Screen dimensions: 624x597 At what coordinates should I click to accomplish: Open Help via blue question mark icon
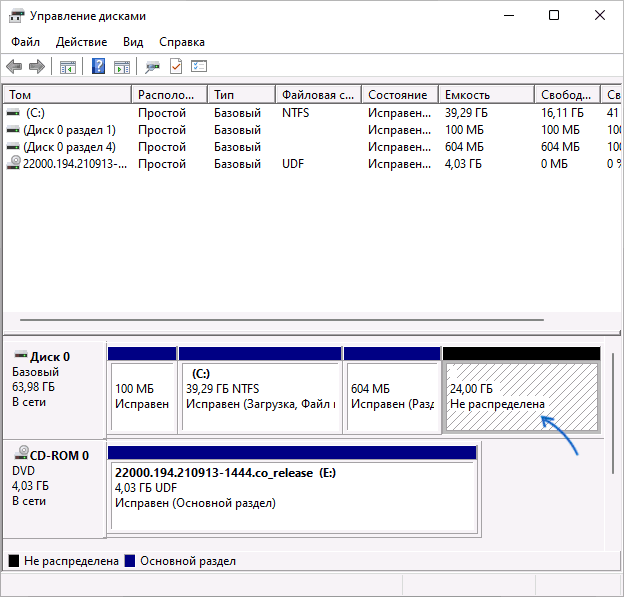coord(99,67)
